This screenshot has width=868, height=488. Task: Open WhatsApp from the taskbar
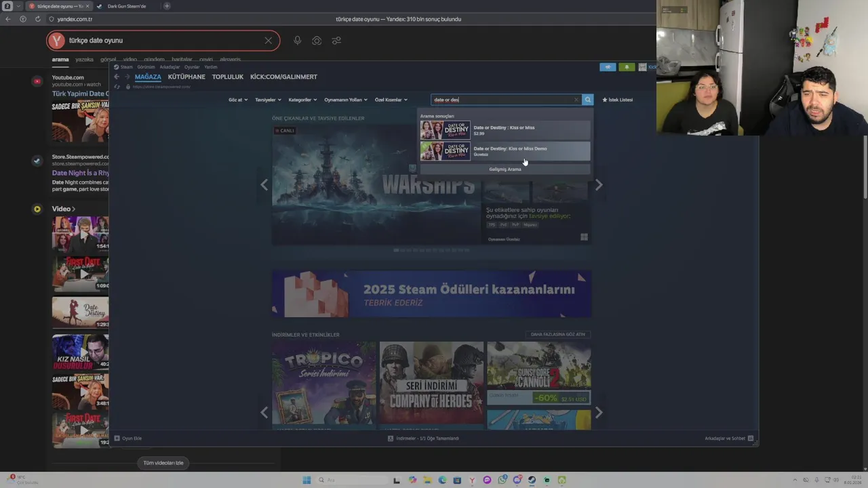coord(502,480)
